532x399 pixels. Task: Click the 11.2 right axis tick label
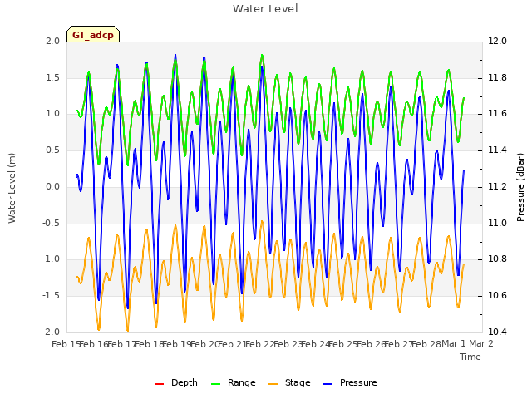tap(497, 186)
